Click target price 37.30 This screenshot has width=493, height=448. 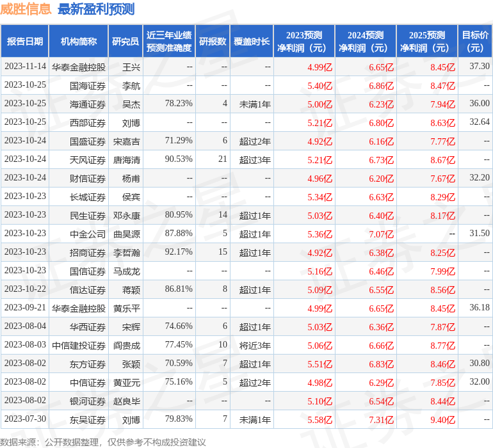(480, 67)
